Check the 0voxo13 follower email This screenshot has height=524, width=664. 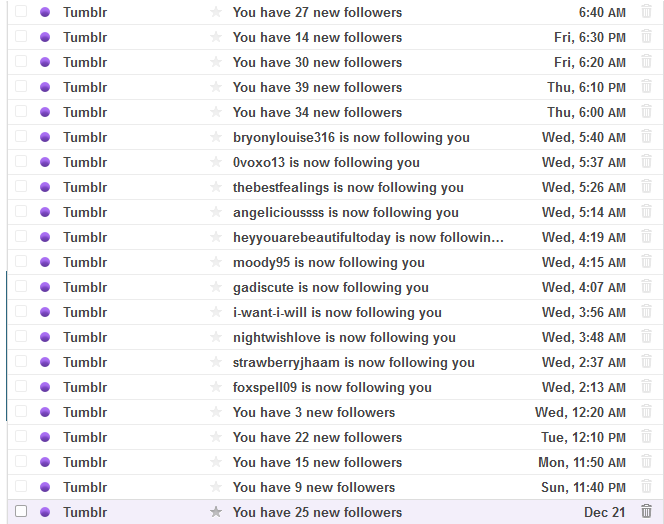point(21,162)
